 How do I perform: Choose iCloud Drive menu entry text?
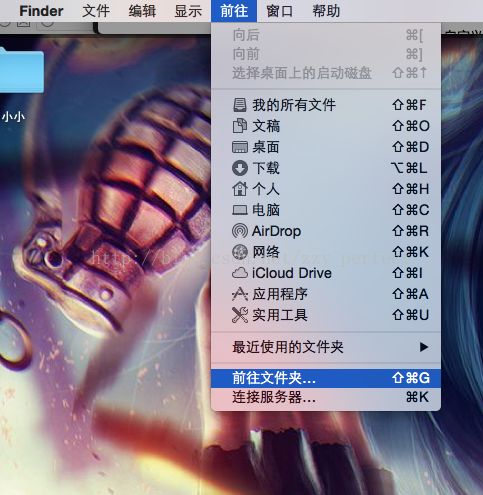tap(292, 273)
